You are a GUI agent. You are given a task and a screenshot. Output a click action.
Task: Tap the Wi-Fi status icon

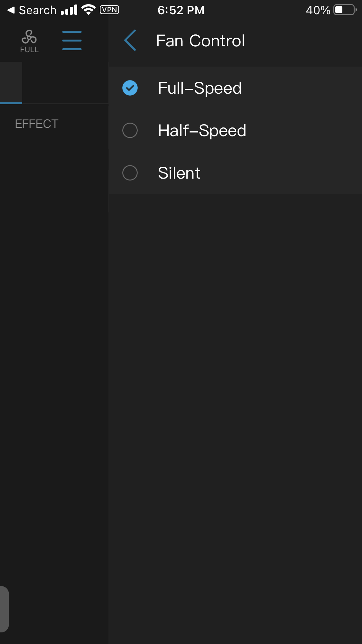pos(88,10)
